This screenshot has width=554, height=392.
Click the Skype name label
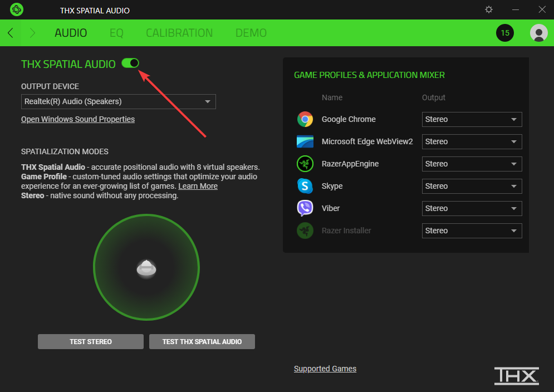click(332, 187)
